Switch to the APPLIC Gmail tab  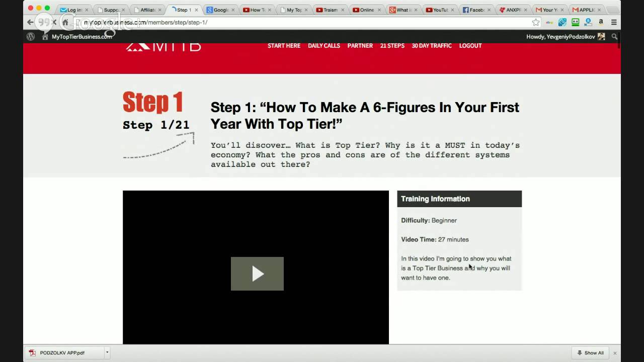tap(586, 10)
